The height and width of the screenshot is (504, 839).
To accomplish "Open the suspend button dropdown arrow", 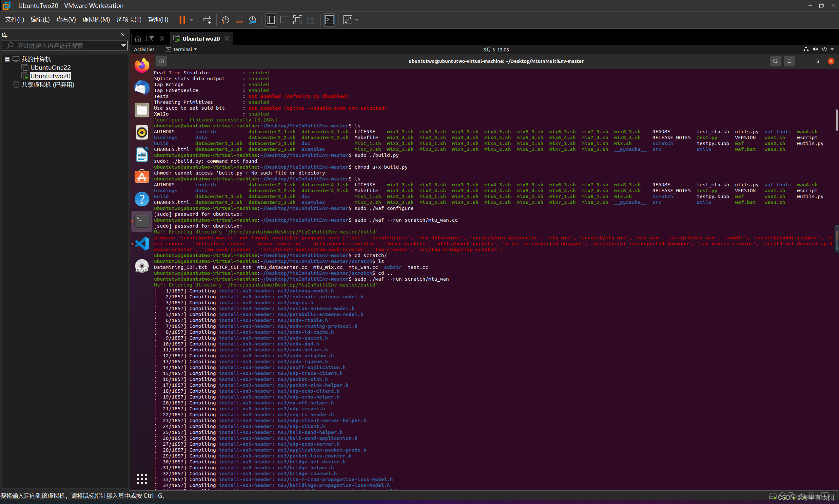I will click(x=191, y=20).
